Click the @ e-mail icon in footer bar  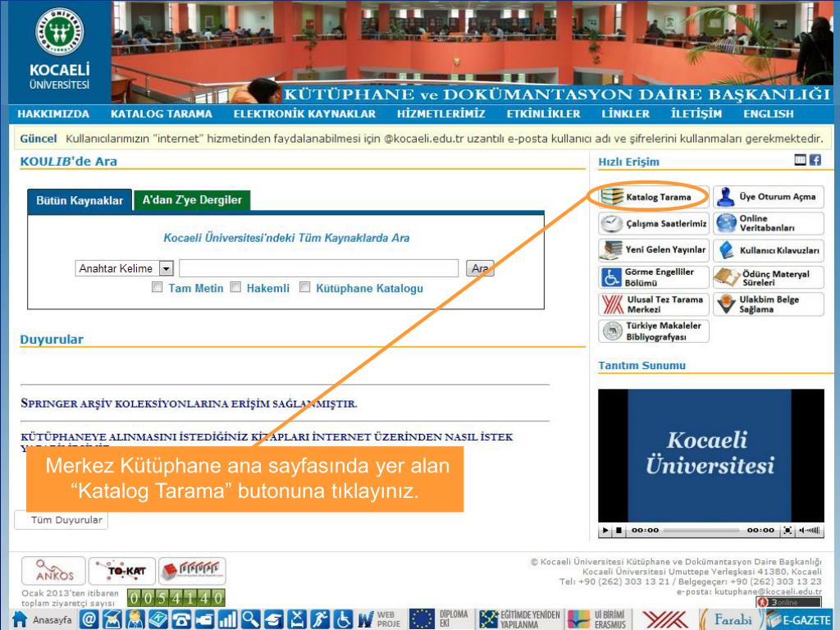click(89, 619)
